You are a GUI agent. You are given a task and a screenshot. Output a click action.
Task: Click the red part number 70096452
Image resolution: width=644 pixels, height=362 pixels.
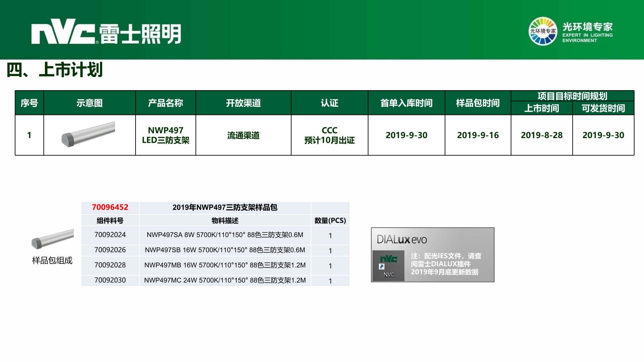(110, 207)
